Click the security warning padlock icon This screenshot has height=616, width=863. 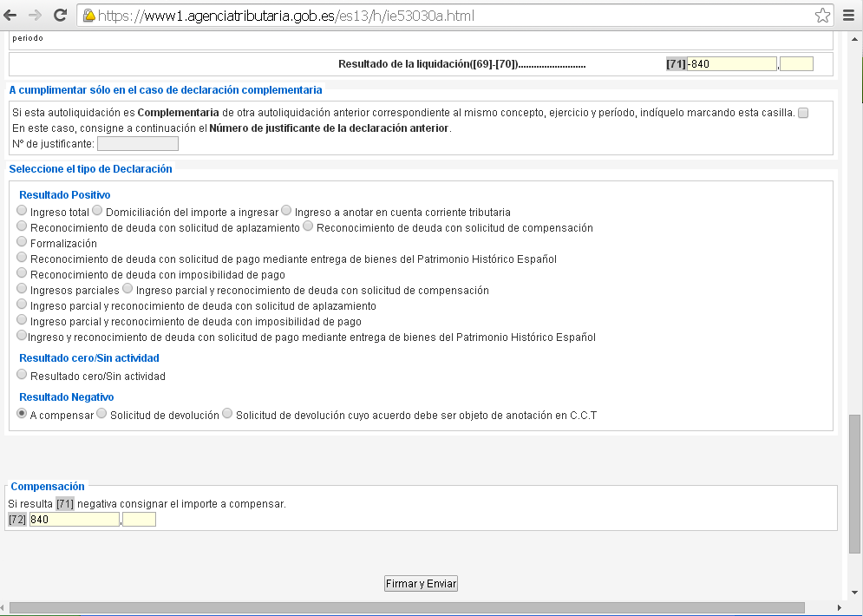(88, 16)
